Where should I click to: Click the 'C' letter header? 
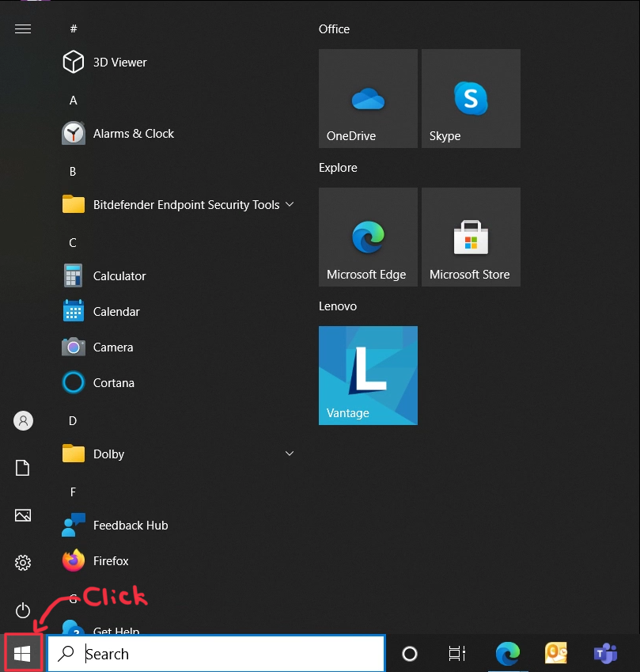click(73, 242)
